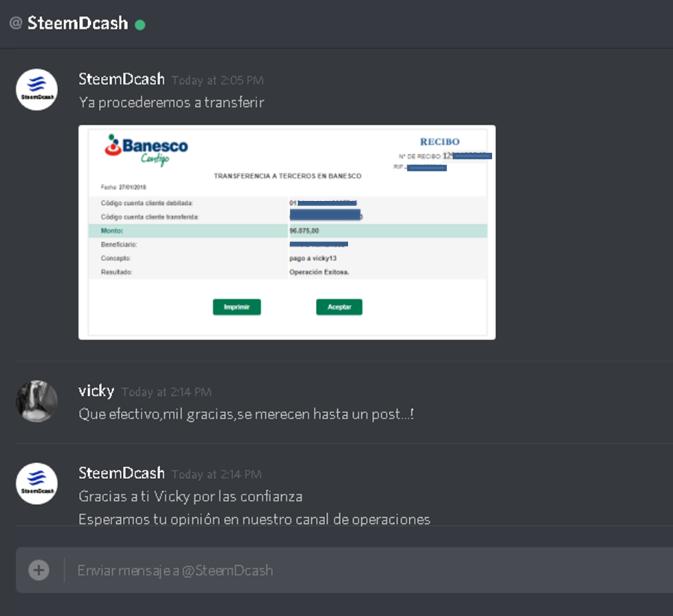Click SteemDcash username at 2:14 PM message
This screenshot has height=616, width=673.
coord(122,473)
